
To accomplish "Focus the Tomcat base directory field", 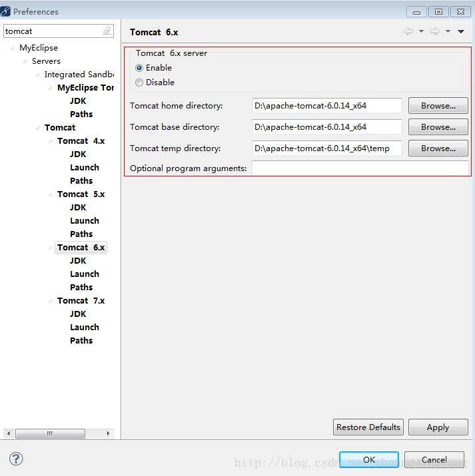I will click(327, 127).
